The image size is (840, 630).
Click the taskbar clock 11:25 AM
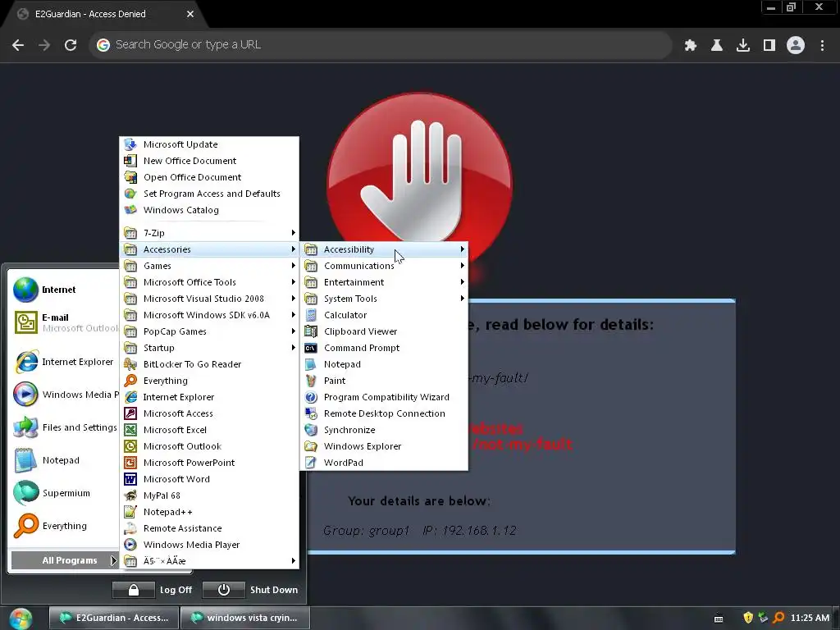810,618
